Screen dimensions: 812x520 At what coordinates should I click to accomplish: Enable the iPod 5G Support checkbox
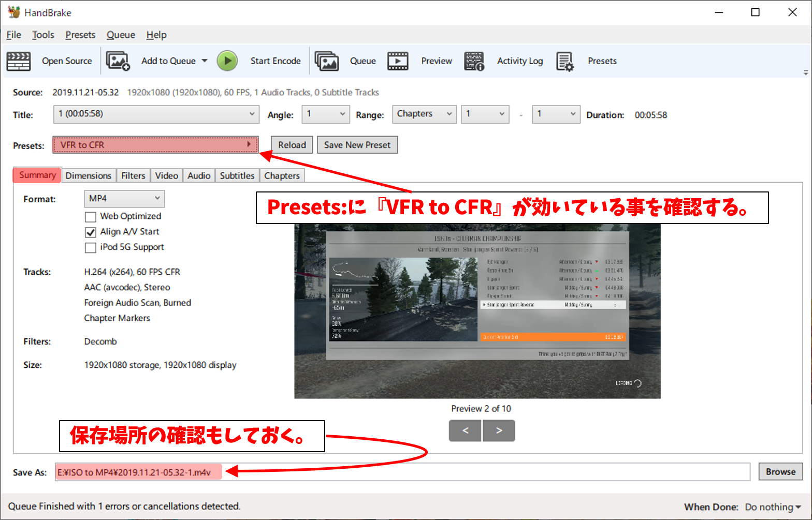pos(91,248)
